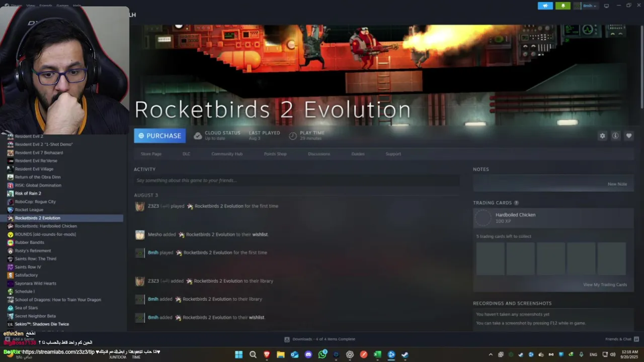Open the View menu

(31, 6)
